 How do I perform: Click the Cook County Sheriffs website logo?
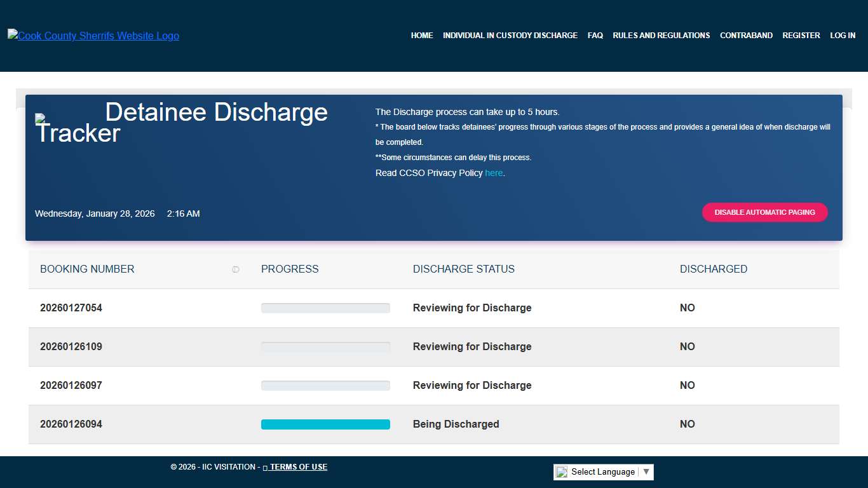pos(93,36)
